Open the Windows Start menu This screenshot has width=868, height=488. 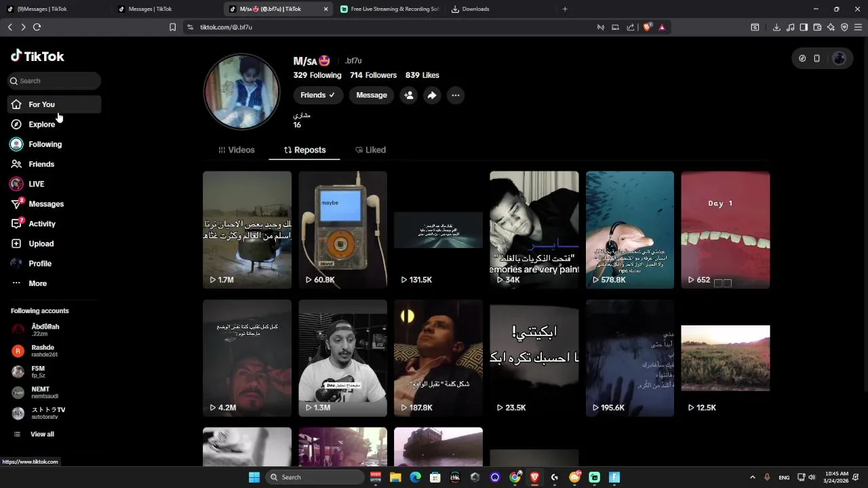254,477
